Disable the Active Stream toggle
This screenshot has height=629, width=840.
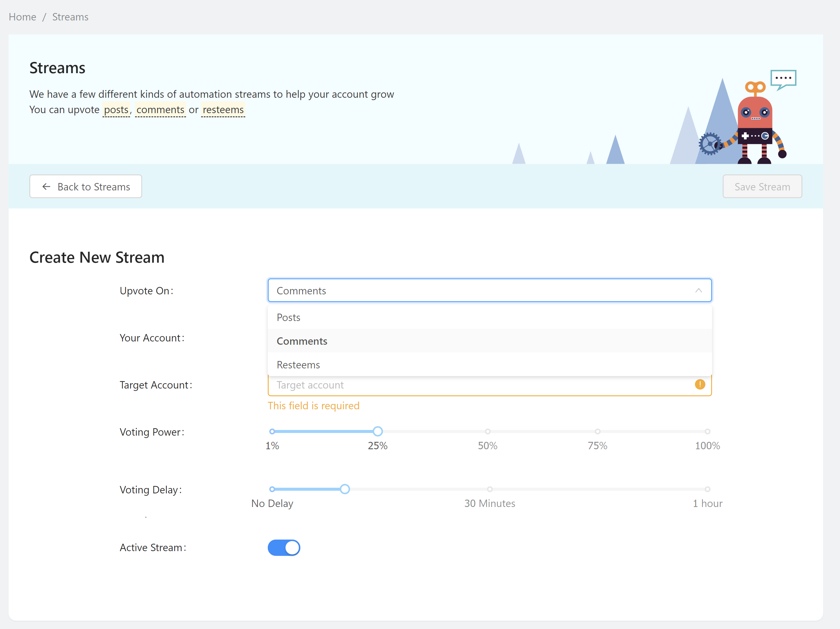[284, 547]
